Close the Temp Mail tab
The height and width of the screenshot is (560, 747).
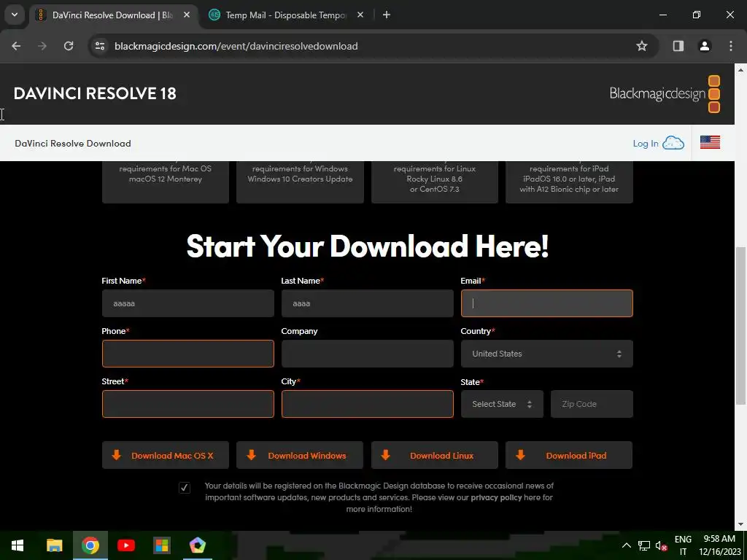360,15
